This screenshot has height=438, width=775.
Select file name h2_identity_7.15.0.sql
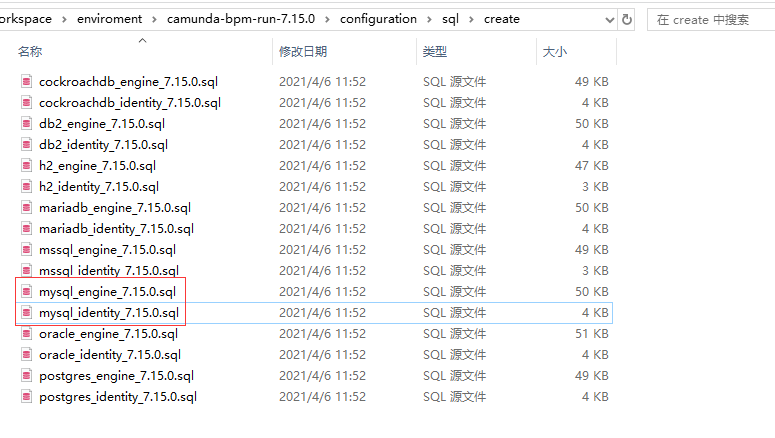coord(99,186)
